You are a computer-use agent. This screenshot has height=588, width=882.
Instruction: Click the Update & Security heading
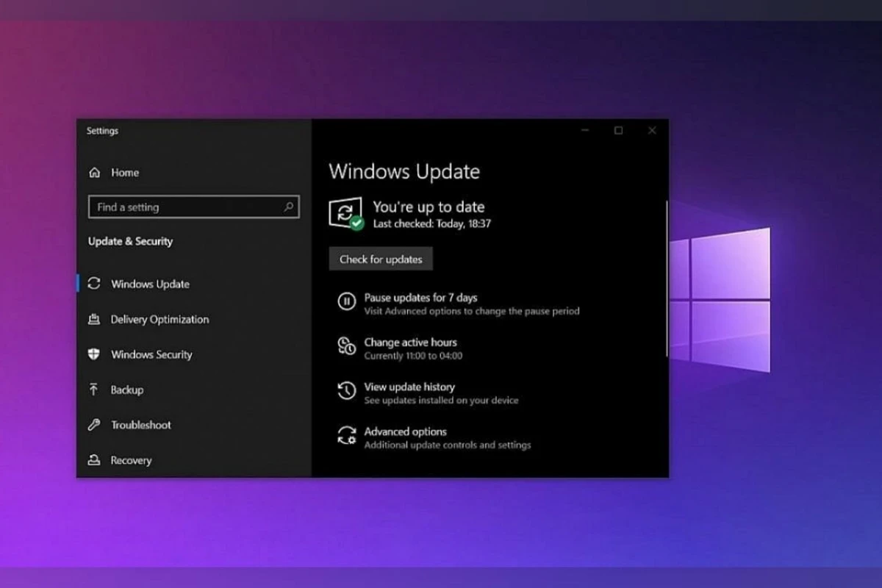coord(130,241)
